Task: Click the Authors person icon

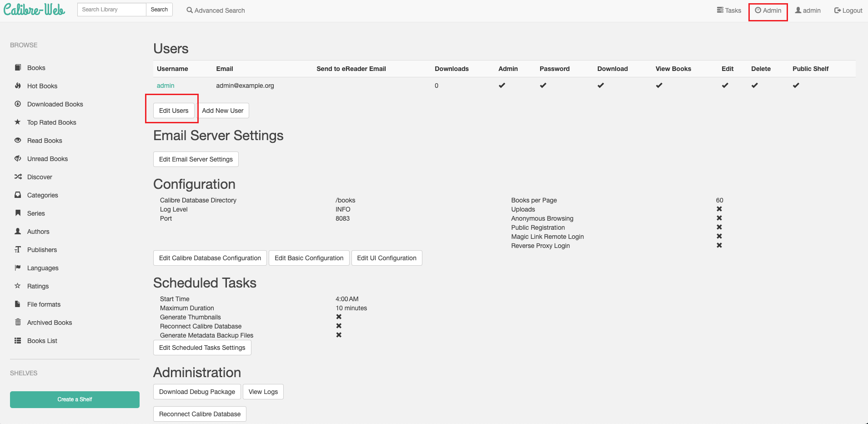Action: [18, 231]
